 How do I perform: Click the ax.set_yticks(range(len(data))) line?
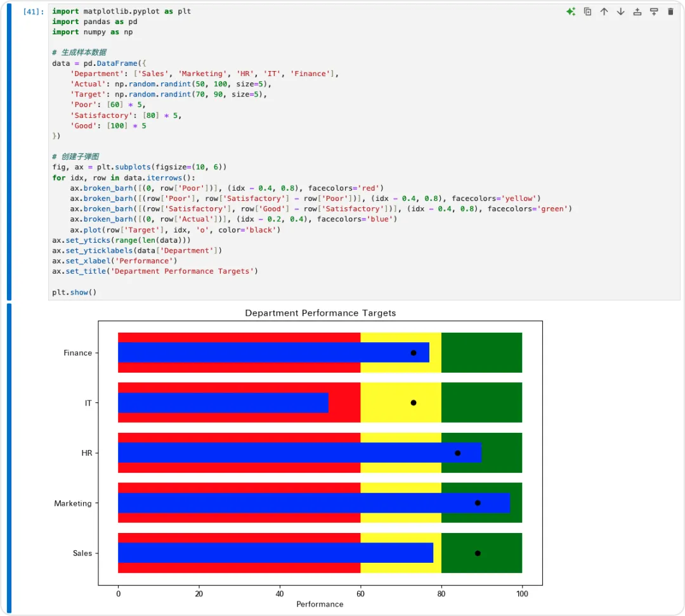click(x=121, y=241)
